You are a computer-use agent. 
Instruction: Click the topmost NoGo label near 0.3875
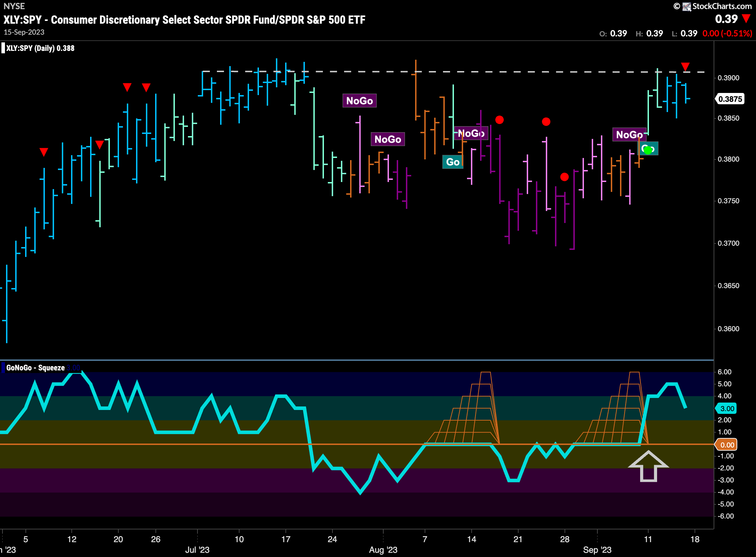[x=360, y=101]
